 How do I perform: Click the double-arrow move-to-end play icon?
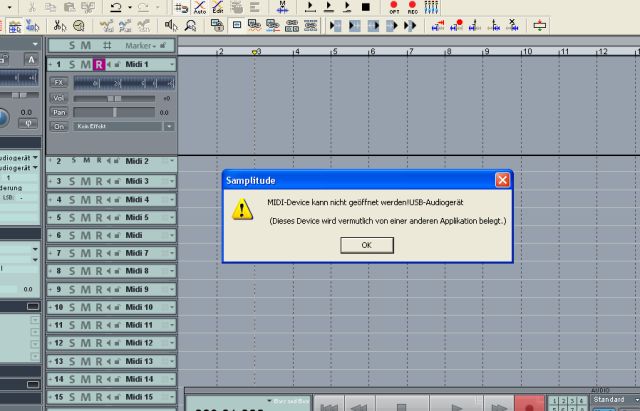pos(410,26)
